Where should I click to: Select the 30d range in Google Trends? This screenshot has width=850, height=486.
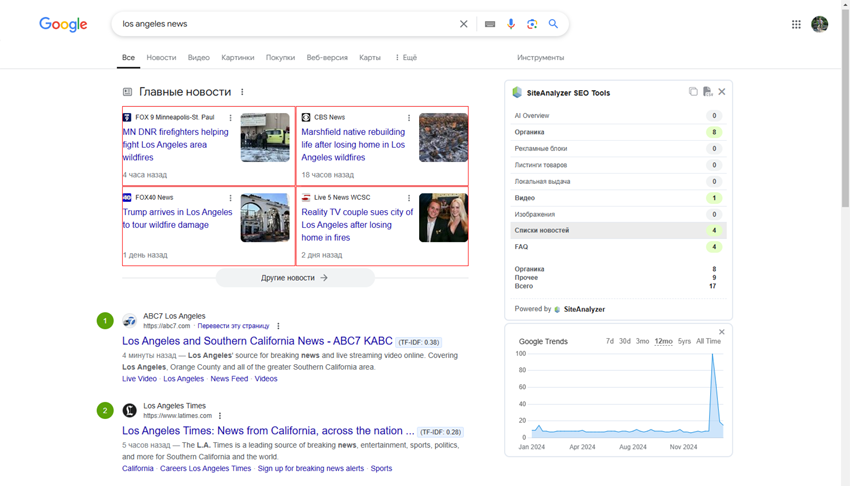tap(624, 341)
